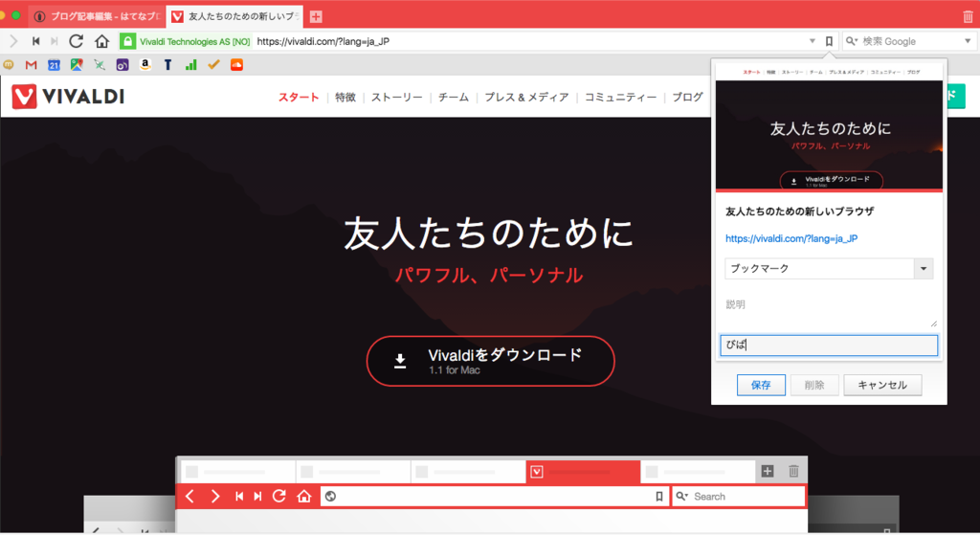Viewport: 980px width, 535px height.
Task: Click the bookmark title 友人たちのための新しいブラウザ
Action: click(799, 212)
